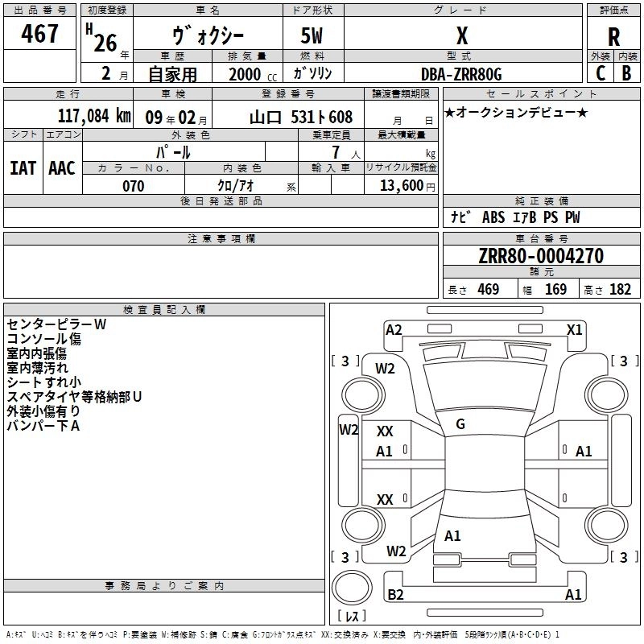The height and width of the screenshot is (644, 644).
Task: Select the mileage value 117,084 km
Action: pos(94,117)
